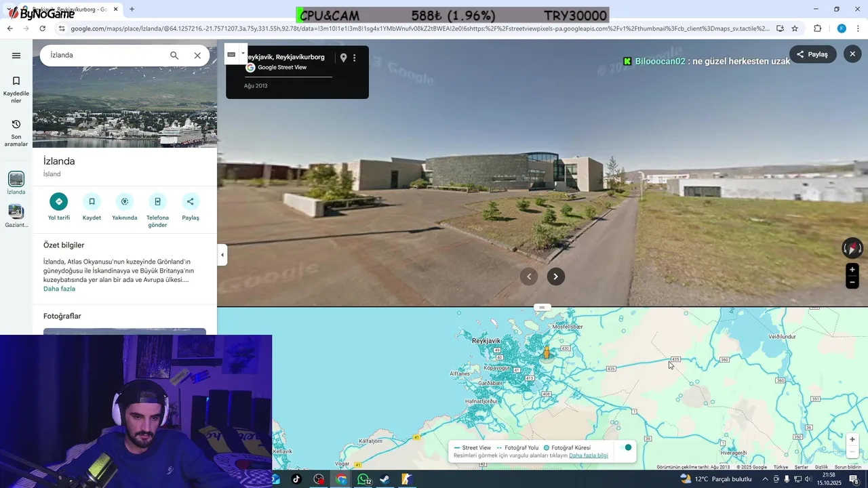Click the Telefona gönder icon

[157, 201]
